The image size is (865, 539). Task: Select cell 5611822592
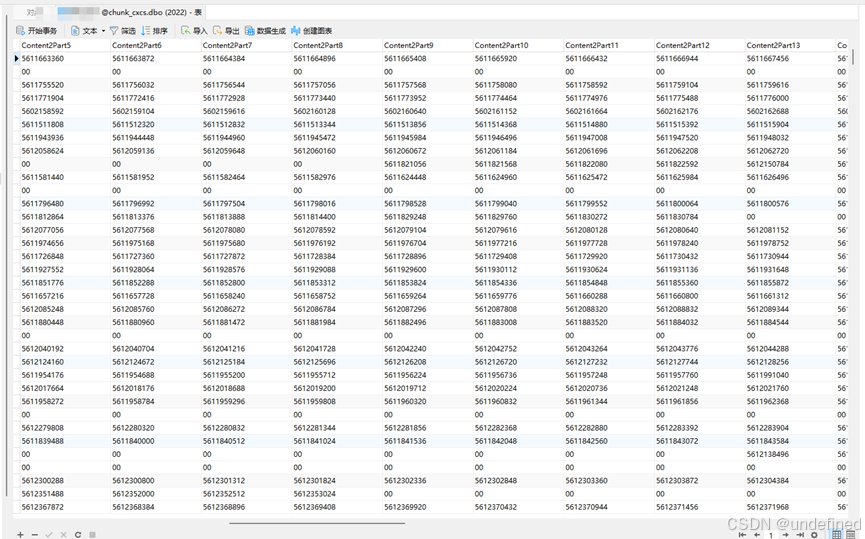coord(699,164)
